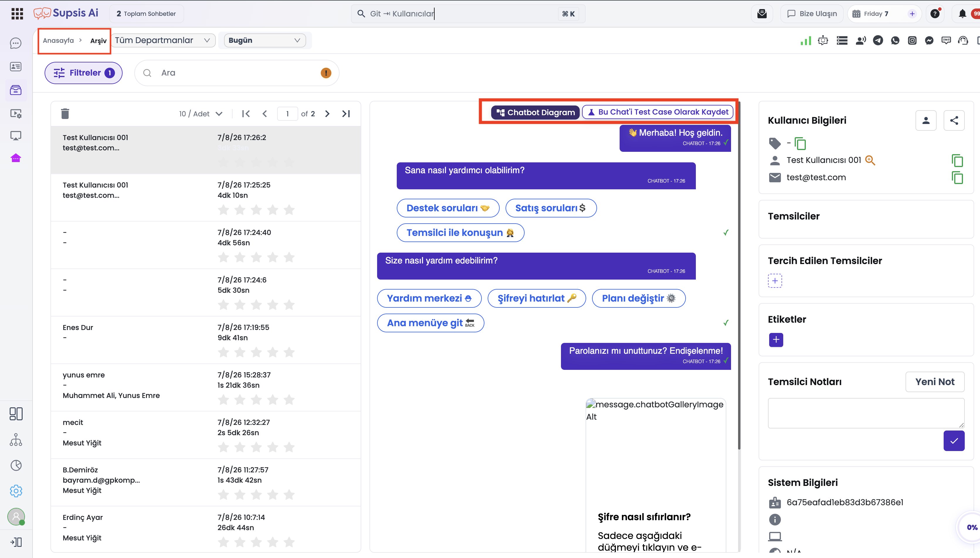Click the person button in Kullanıcı Bilgileri
The image size is (980, 558).
click(925, 120)
